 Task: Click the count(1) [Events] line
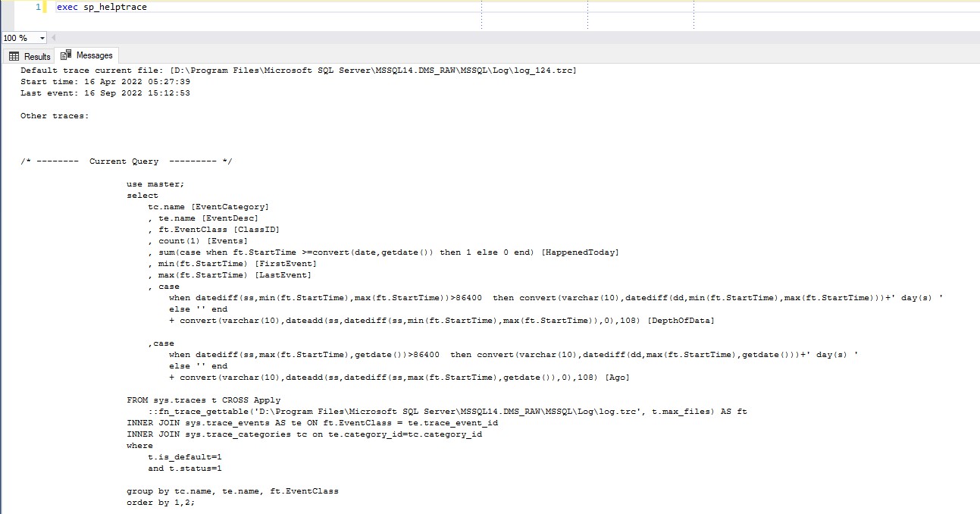tap(198, 241)
